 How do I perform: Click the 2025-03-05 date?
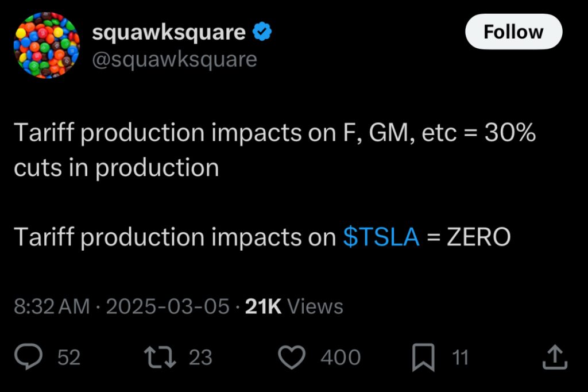tap(168, 306)
